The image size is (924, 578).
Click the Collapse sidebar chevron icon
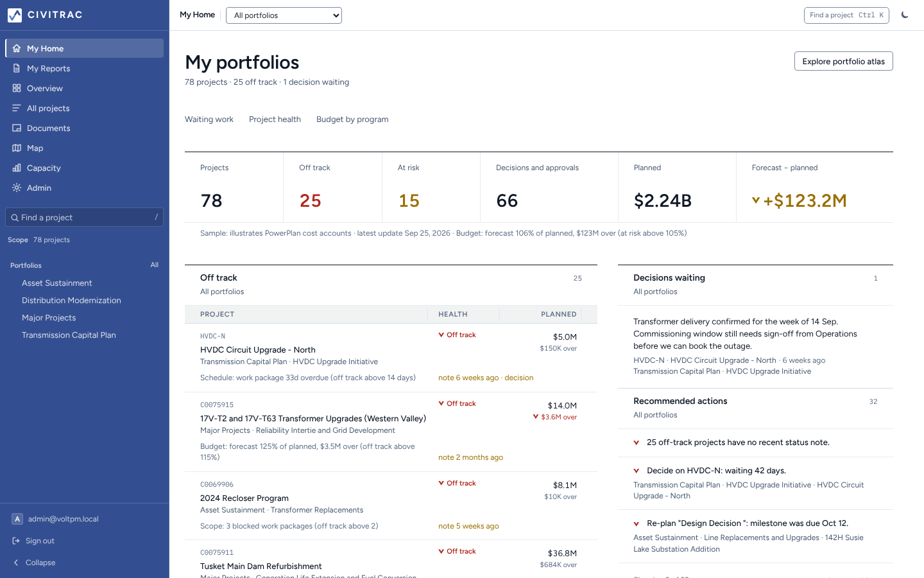click(x=16, y=563)
